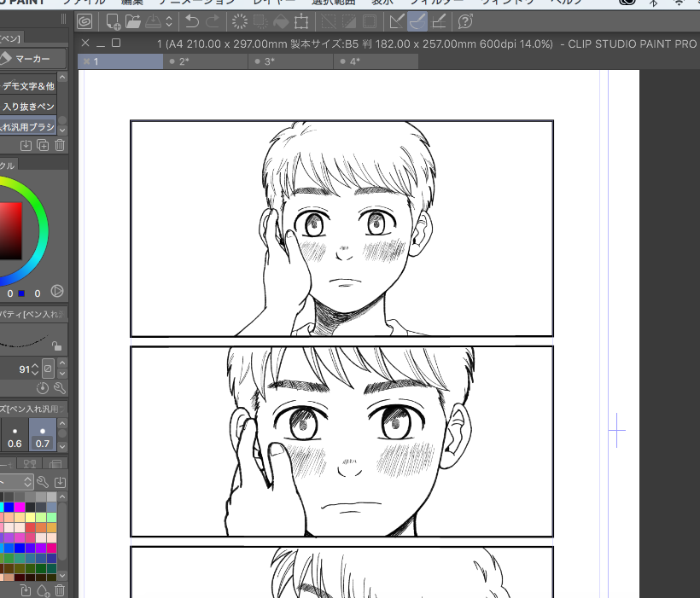Open the approximate color tab icon
Image resolution: width=700 pixels, height=598 pixels.
point(55,464)
